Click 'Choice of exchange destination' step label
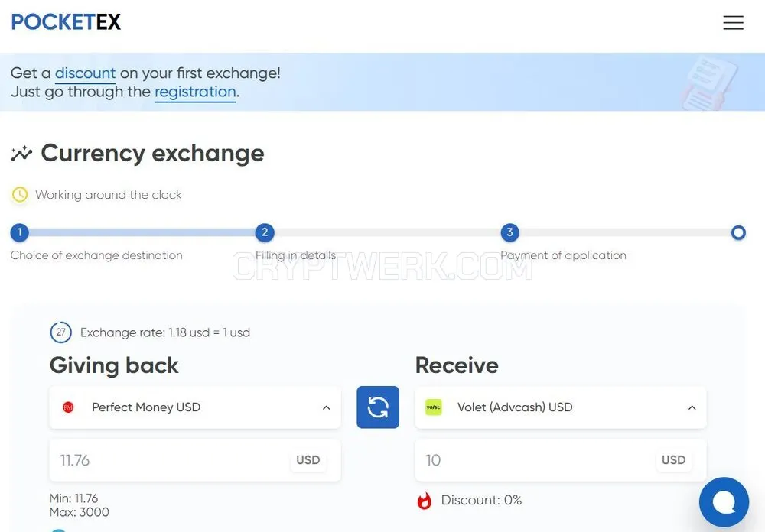The height and width of the screenshot is (532, 765). point(96,255)
